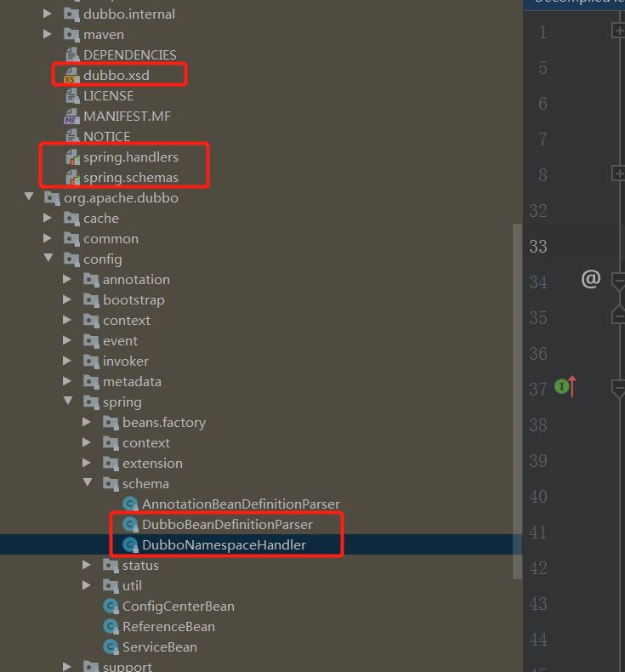Click the ServiceBean class icon

click(111, 647)
